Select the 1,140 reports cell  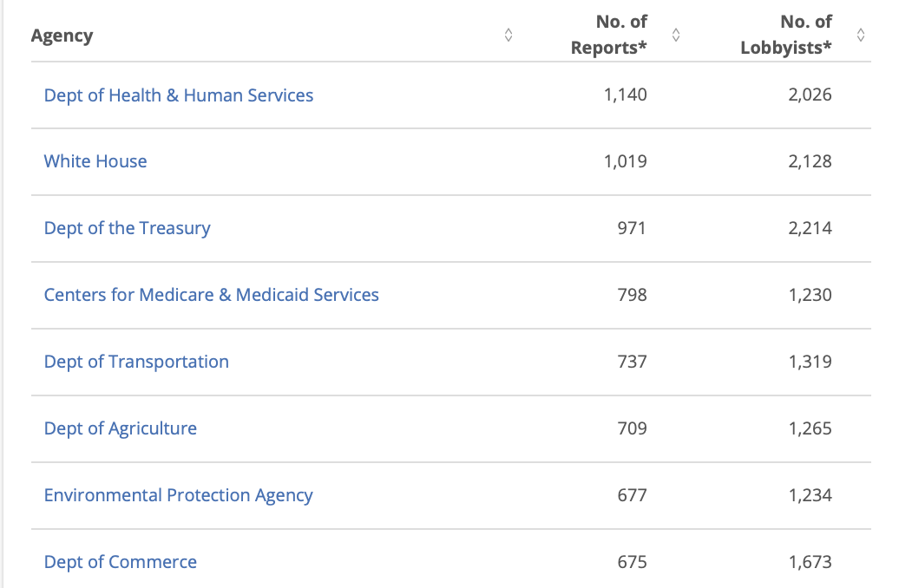(x=625, y=95)
